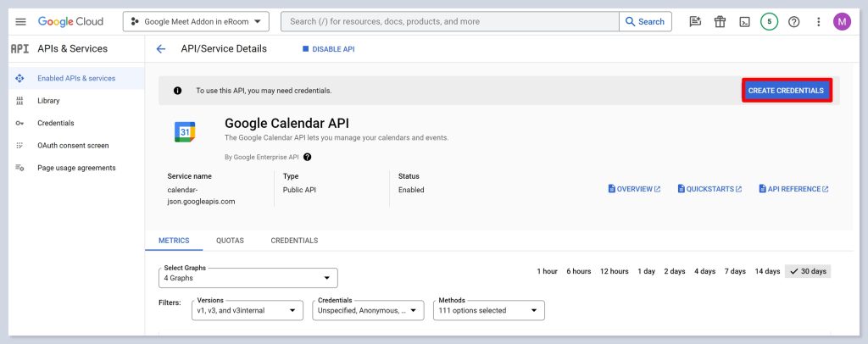868x344 pixels.
Task: Open the hamburger navigation menu
Action: click(21, 21)
